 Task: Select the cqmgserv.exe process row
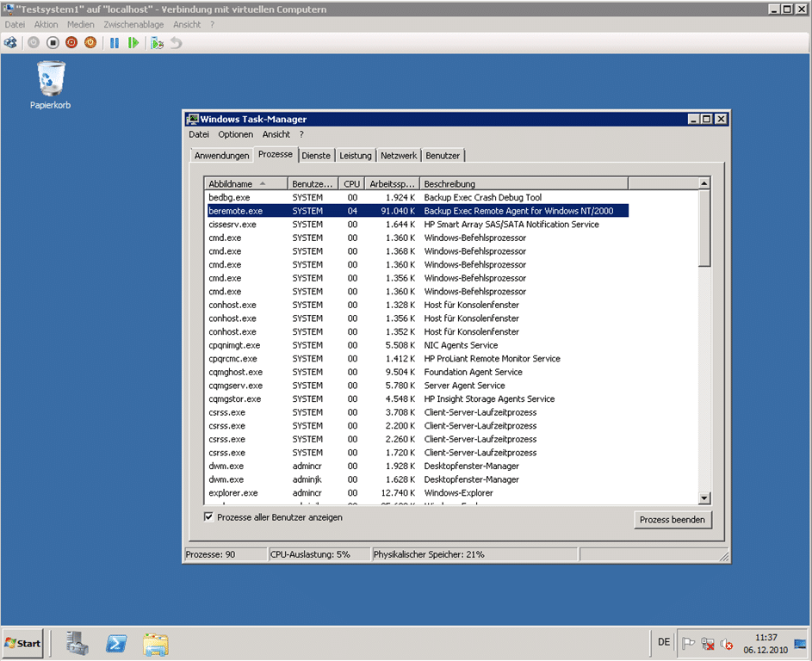point(418,386)
